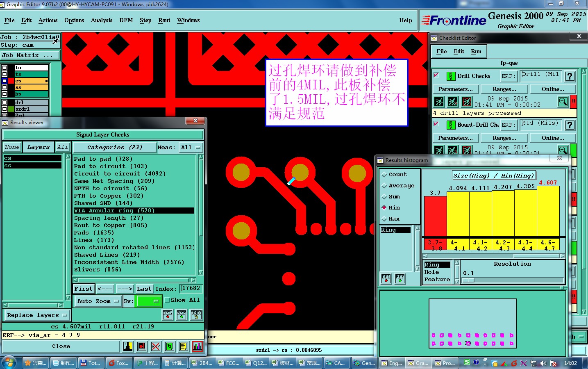Toggle the Drill Checks checkbox
The width and height of the screenshot is (588, 369).
coord(436,75)
